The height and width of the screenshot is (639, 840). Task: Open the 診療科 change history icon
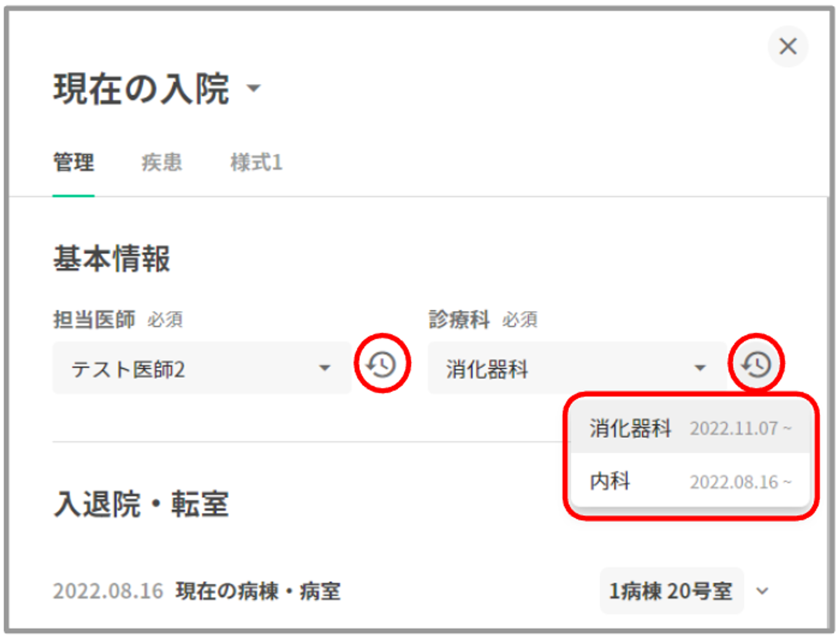point(756,364)
